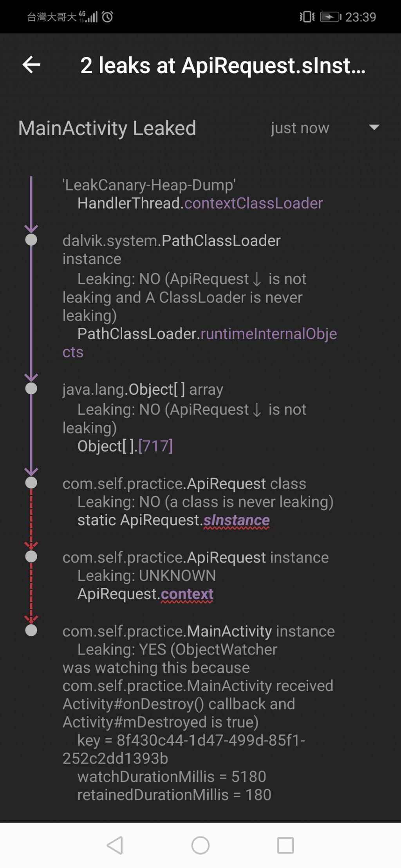Viewport: 401px width, 868px height.
Task: Tap the ApiRequest instance node circle
Action: click(x=31, y=557)
